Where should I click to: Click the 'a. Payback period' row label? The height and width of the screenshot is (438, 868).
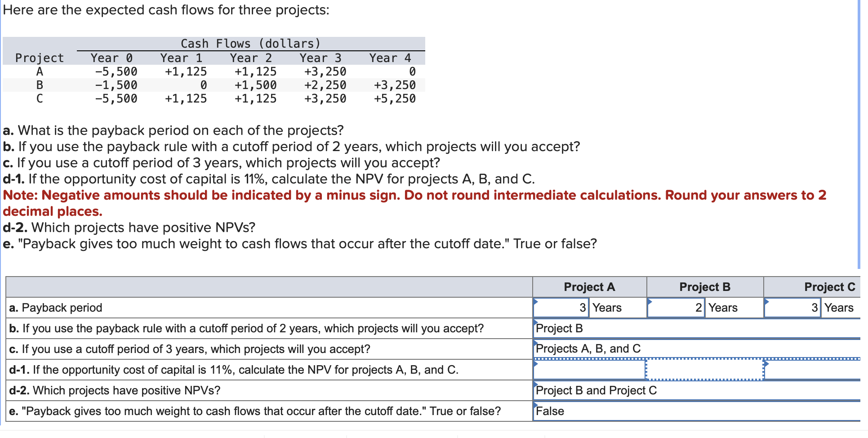(x=56, y=308)
